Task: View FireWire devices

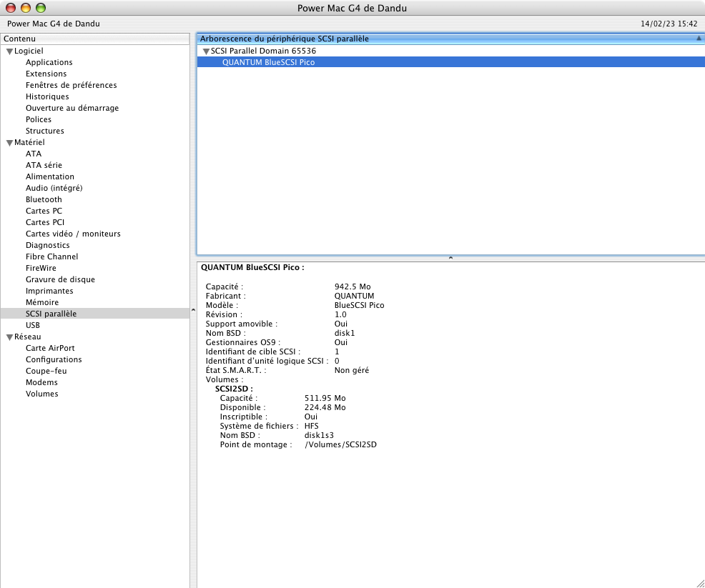Action: [x=41, y=268]
